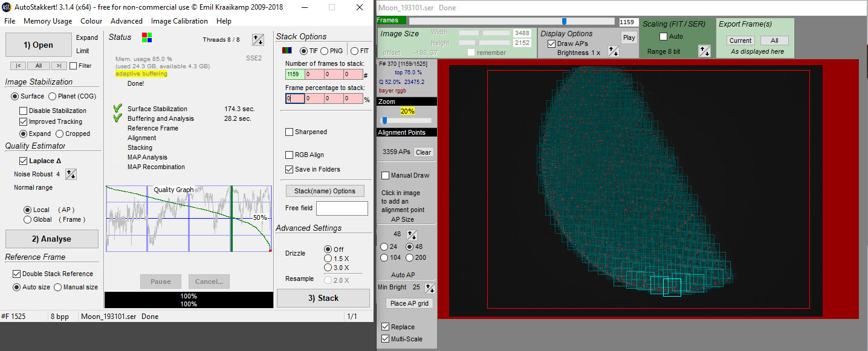Click the Quality Graph plot

tap(189, 219)
